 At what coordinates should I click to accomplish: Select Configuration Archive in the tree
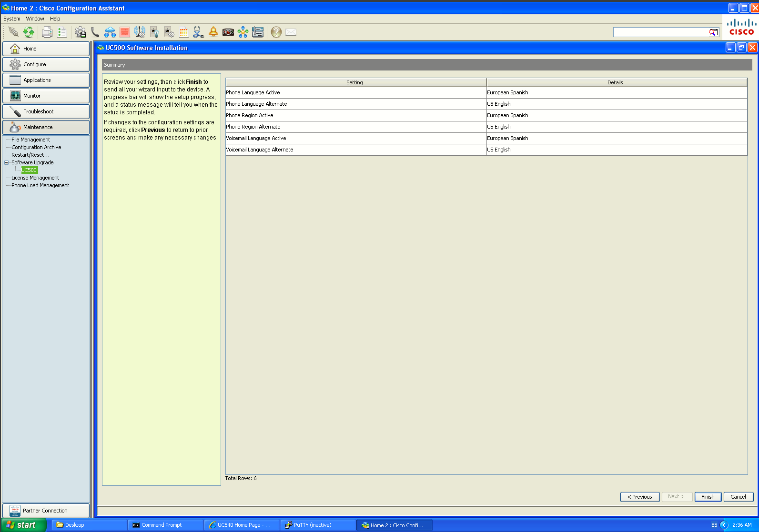point(36,147)
